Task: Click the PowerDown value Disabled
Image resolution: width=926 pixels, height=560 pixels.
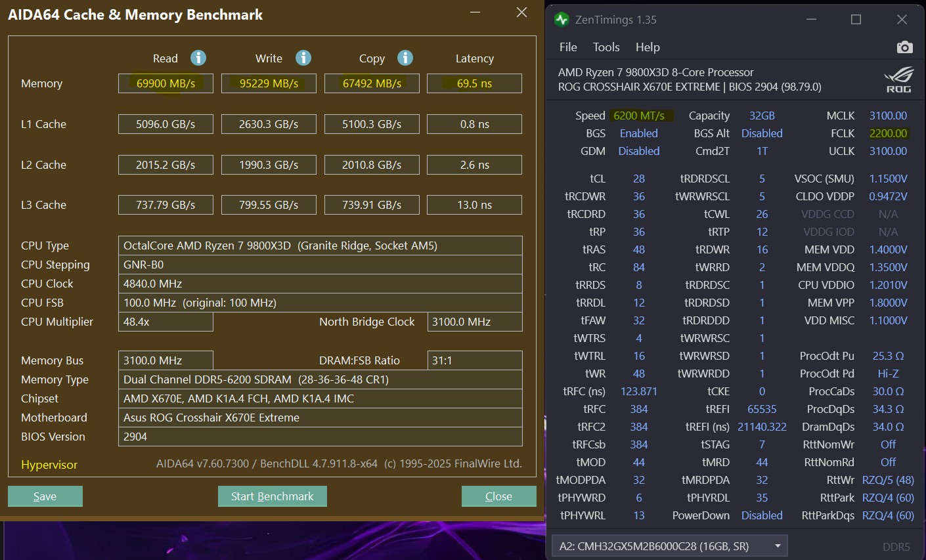Action: tap(762, 515)
